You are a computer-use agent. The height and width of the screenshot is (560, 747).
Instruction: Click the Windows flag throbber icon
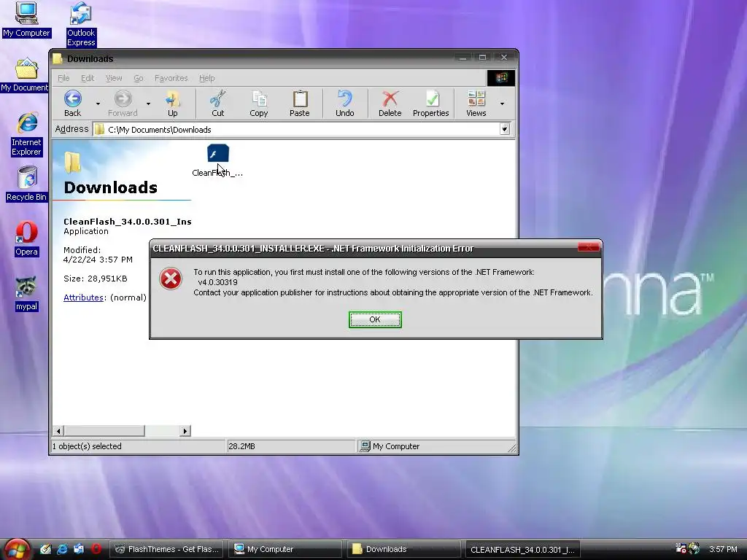tap(500, 78)
